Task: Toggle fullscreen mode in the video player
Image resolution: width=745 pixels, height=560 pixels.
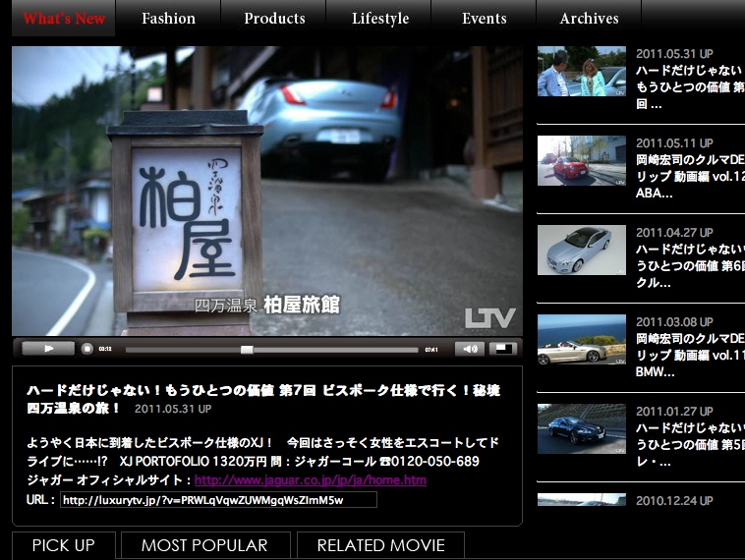Action: click(x=503, y=349)
